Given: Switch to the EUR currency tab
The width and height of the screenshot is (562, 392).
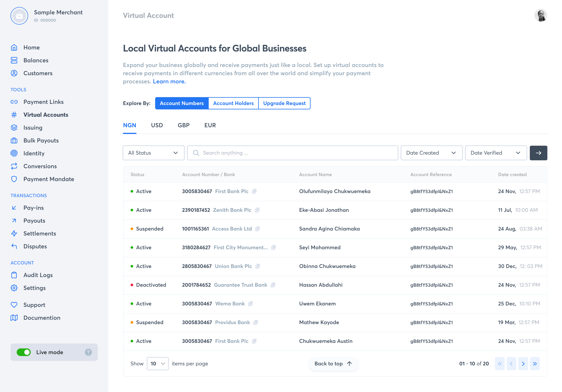Looking at the screenshot, I should point(210,125).
